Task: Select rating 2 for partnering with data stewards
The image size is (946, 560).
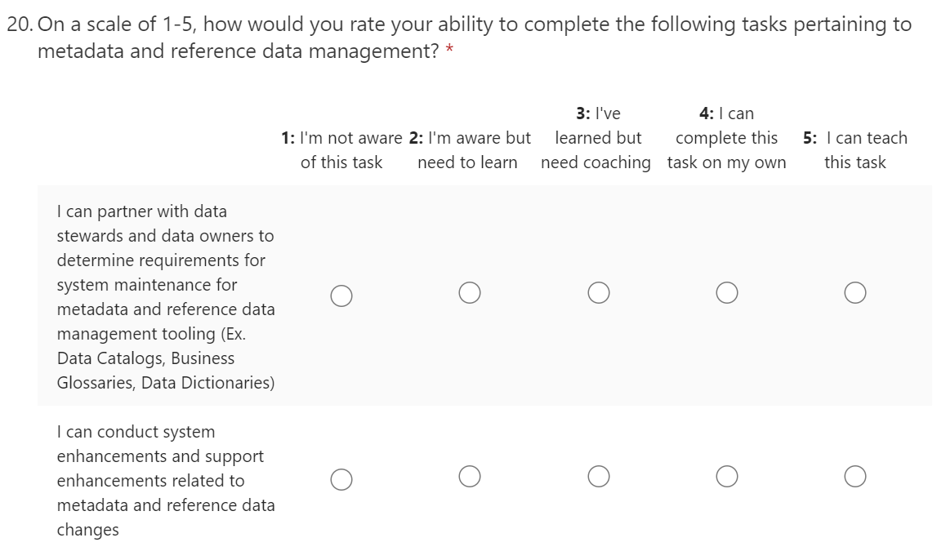Action: [x=469, y=293]
